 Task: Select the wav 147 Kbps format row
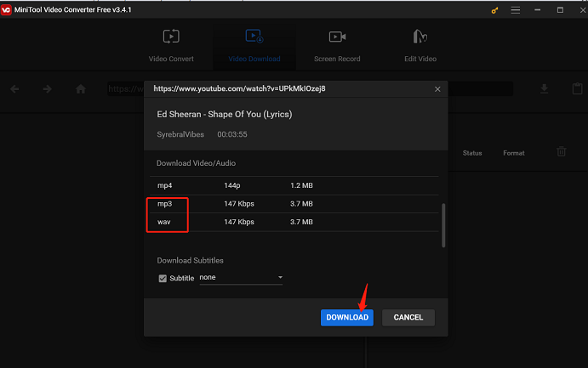[294, 223]
